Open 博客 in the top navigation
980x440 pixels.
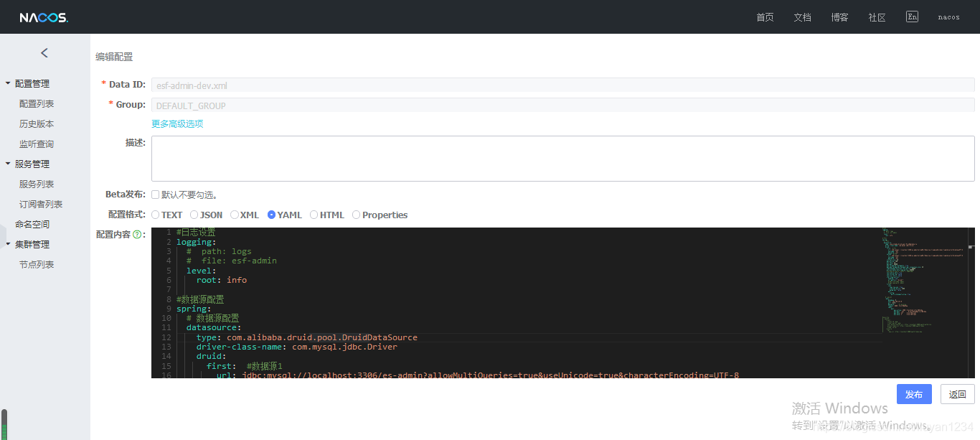coord(839,17)
